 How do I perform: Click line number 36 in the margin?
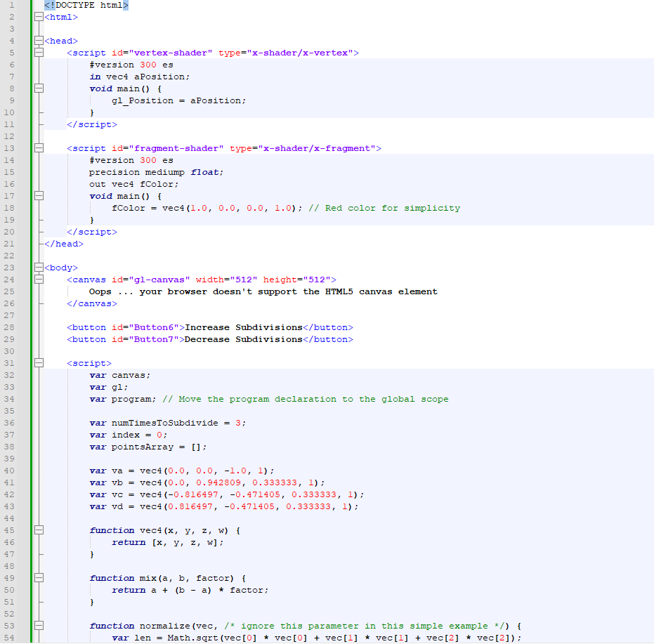pos(9,423)
